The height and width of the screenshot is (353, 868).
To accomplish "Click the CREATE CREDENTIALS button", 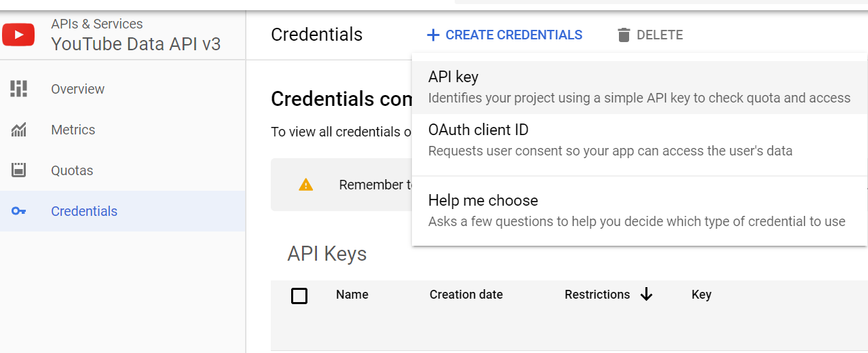I will click(x=513, y=35).
